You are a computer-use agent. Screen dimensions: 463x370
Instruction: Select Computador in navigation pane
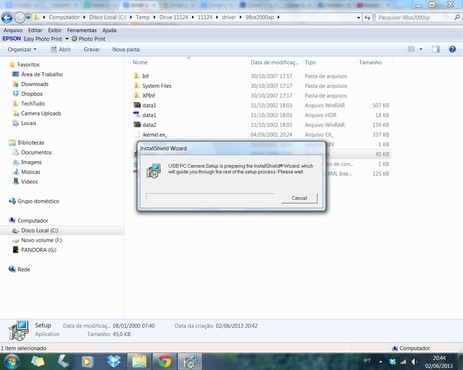(28, 221)
